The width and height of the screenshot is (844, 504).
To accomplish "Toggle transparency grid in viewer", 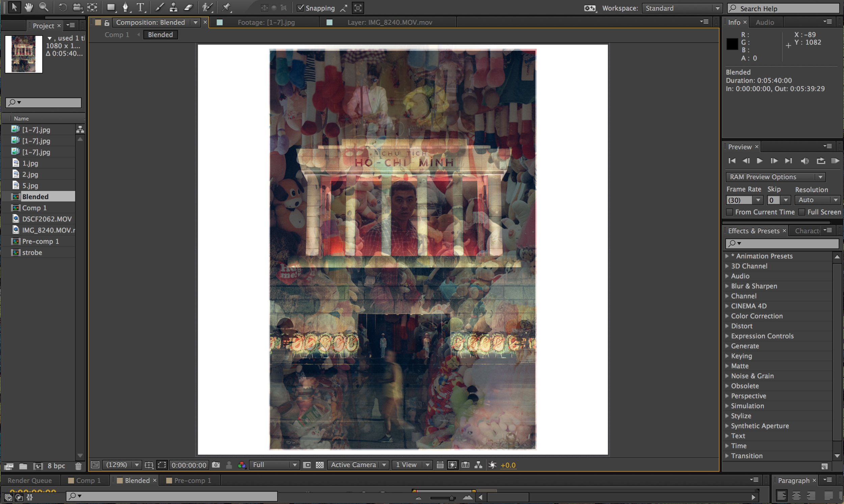I will (x=320, y=465).
